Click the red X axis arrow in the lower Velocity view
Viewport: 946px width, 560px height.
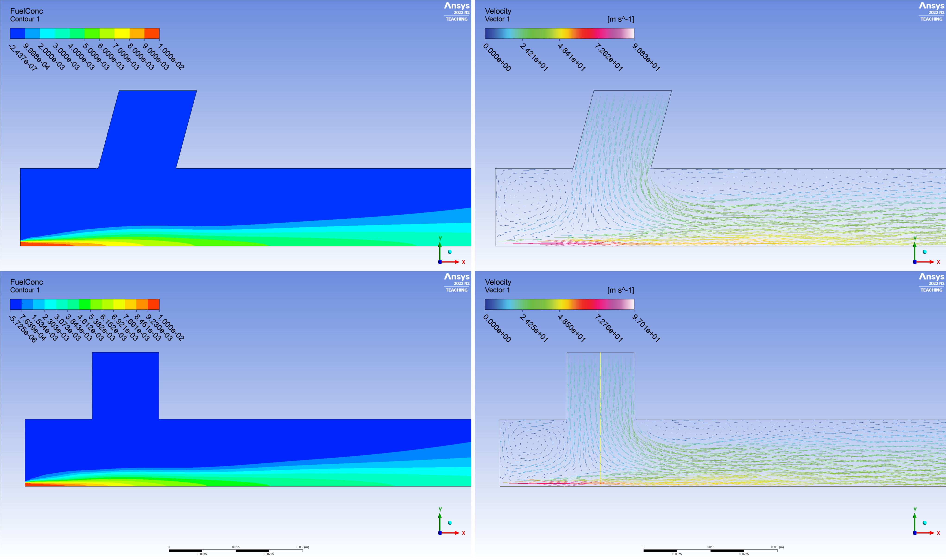[x=925, y=533]
